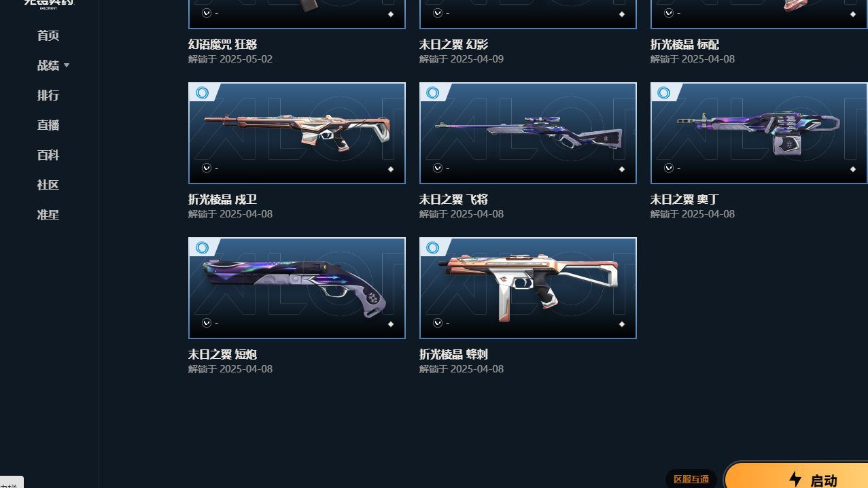The width and height of the screenshot is (868, 488).
Task: Open the 社区 sidebar page
Action: pos(48,185)
